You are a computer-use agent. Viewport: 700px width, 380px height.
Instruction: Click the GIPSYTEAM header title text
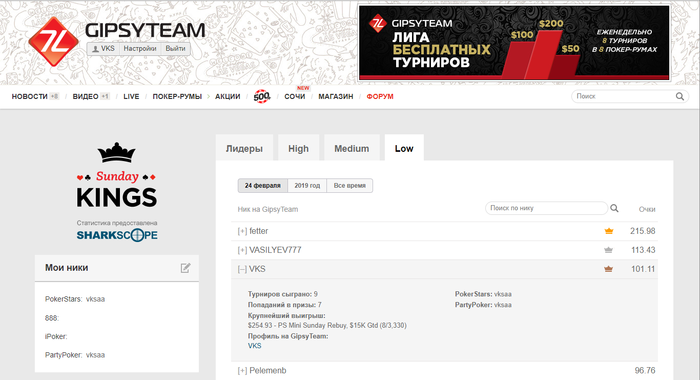[145, 30]
